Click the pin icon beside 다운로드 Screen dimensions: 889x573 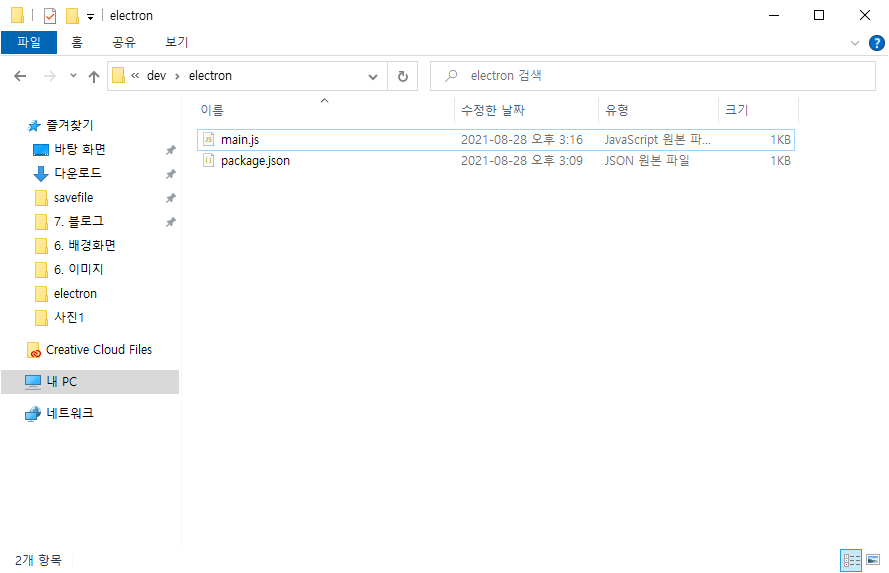click(170, 174)
